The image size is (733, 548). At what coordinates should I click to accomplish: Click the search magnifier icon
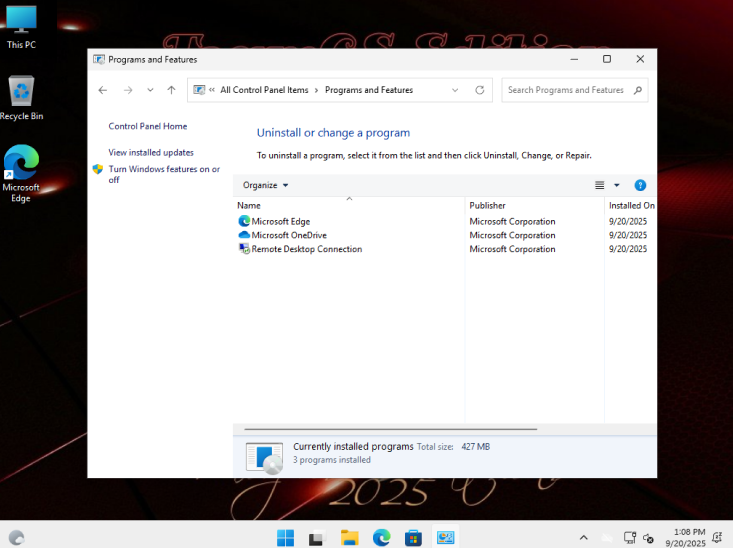tap(638, 90)
